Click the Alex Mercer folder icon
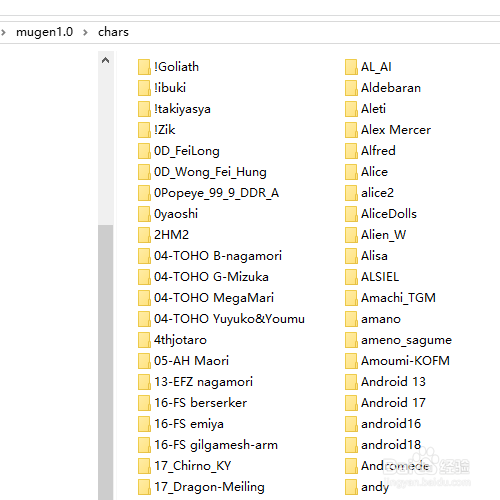The height and width of the screenshot is (500, 500). [351, 130]
